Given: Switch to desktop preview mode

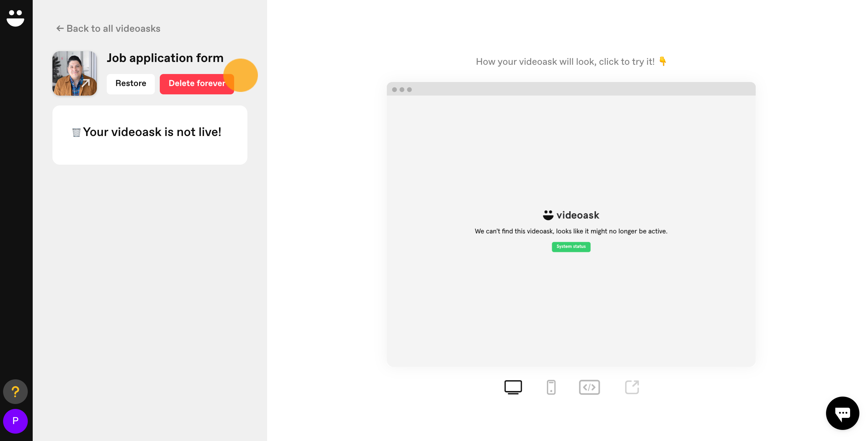Looking at the screenshot, I should [x=513, y=387].
